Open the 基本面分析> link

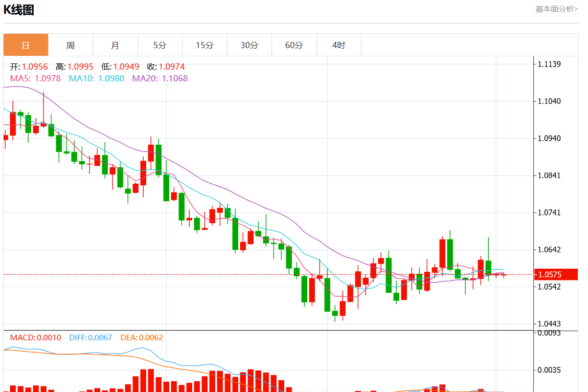tap(556, 9)
